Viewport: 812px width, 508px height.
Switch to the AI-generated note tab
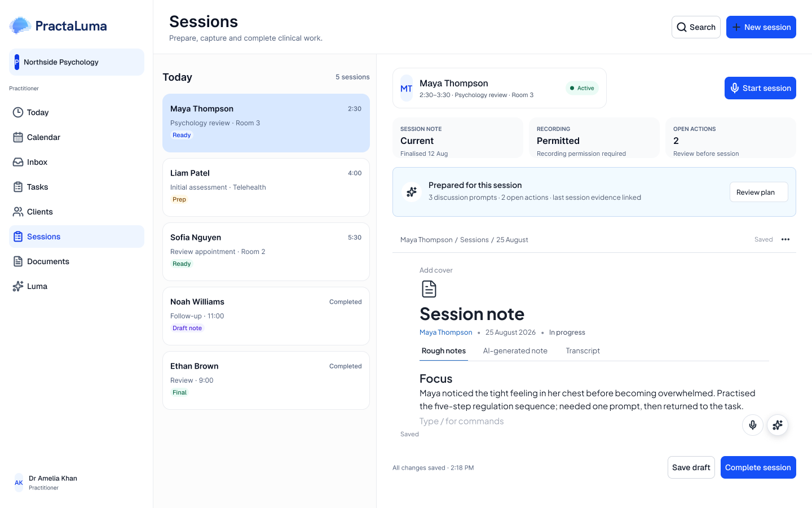click(x=515, y=351)
